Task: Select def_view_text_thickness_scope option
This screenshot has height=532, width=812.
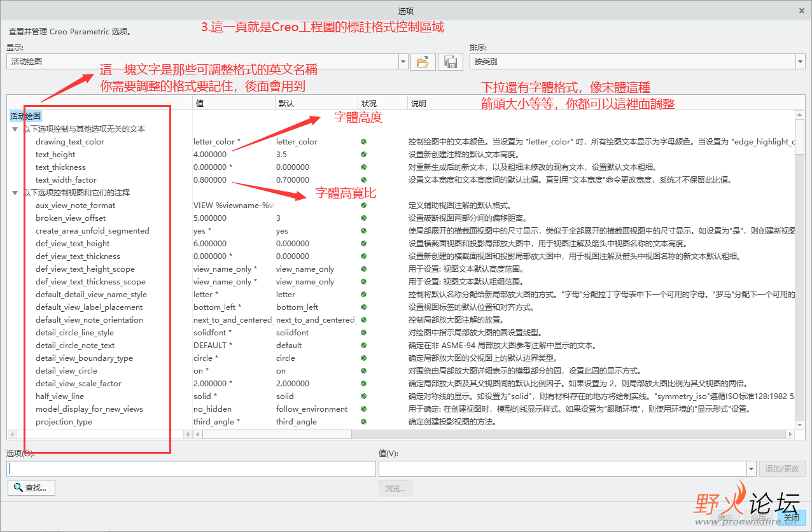Action: (90, 282)
